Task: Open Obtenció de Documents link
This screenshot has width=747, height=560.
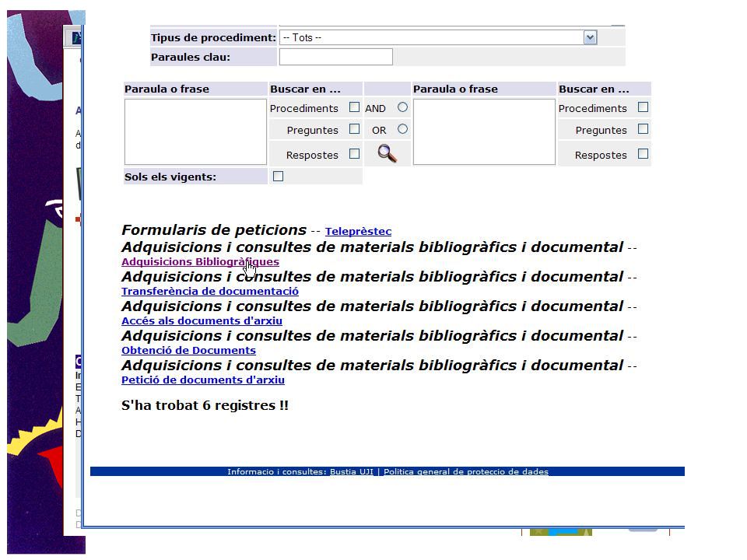Action: 188,351
